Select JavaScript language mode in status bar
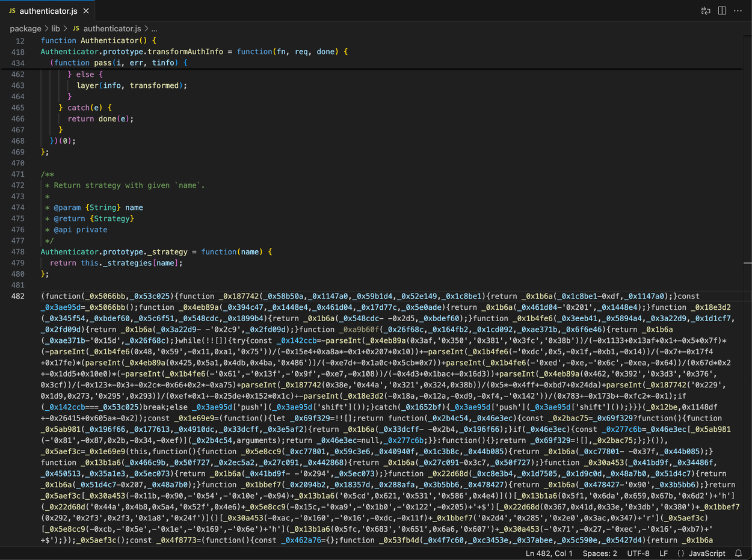 [x=707, y=553]
